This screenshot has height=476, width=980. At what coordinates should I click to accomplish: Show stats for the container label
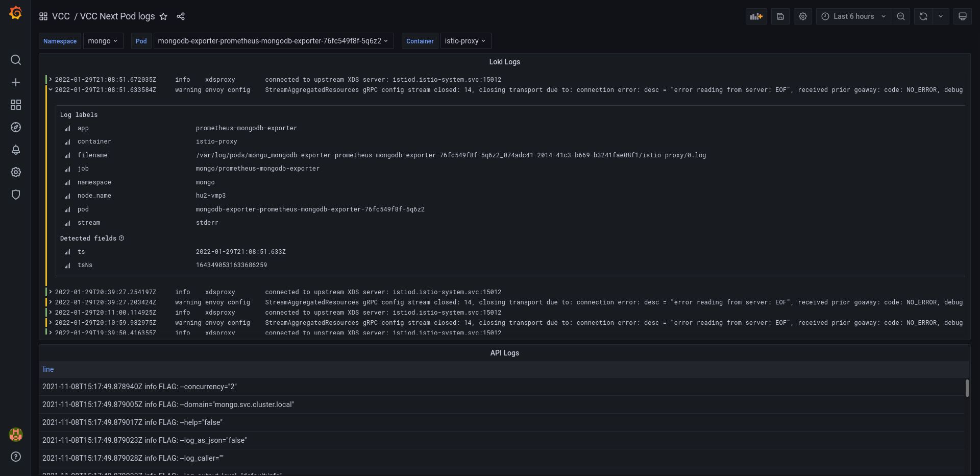(x=67, y=142)
